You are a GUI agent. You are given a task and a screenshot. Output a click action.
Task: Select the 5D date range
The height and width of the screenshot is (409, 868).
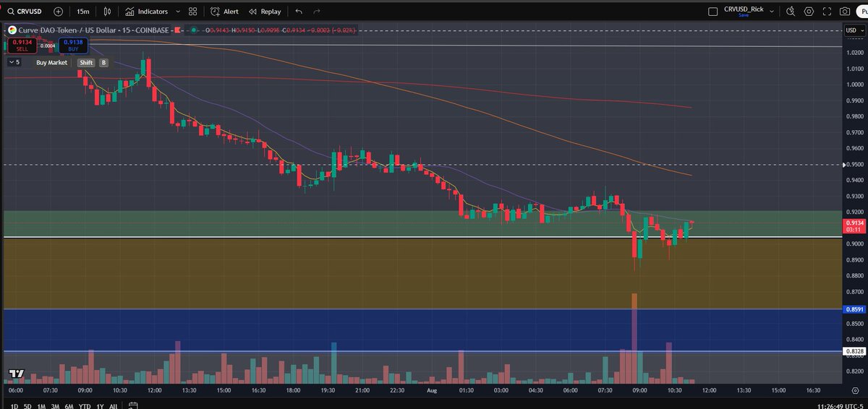coord(27,406)
